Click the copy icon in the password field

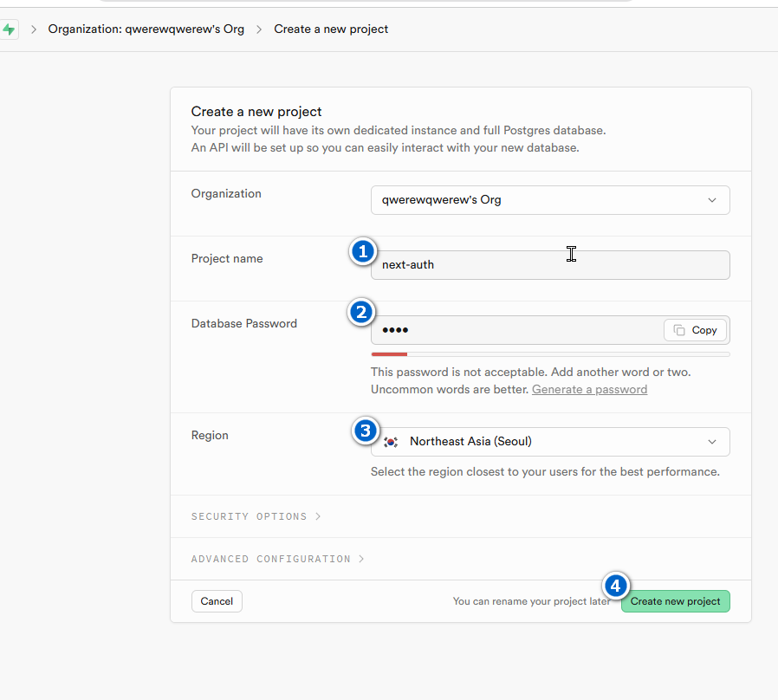680,330
